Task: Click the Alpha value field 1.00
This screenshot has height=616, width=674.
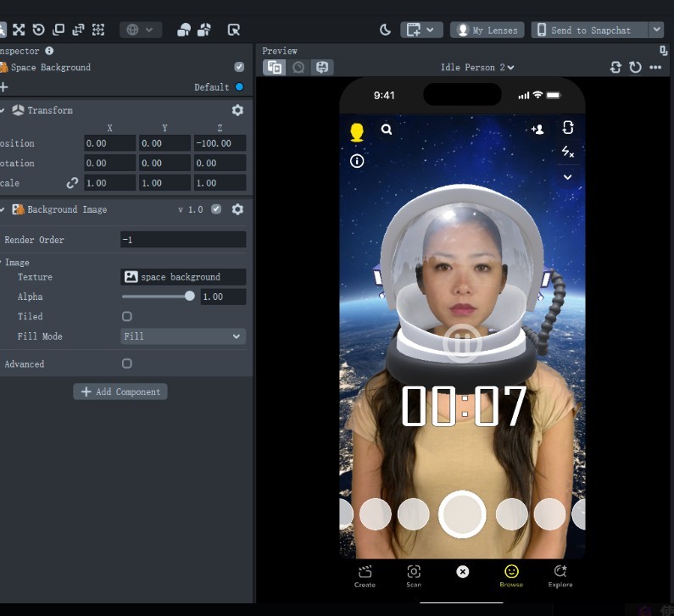Action: pyautogui.click(x=223, y=297)
